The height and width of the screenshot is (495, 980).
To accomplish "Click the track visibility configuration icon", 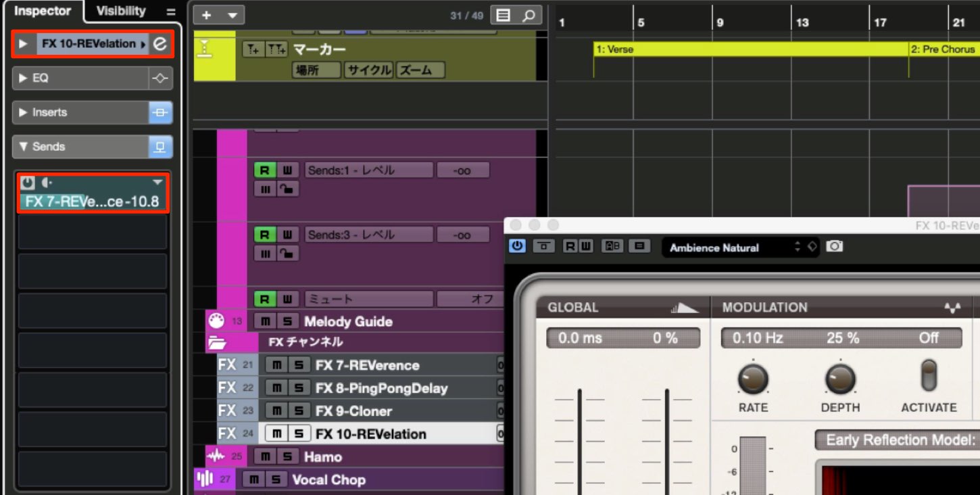I will click(504, 15).
